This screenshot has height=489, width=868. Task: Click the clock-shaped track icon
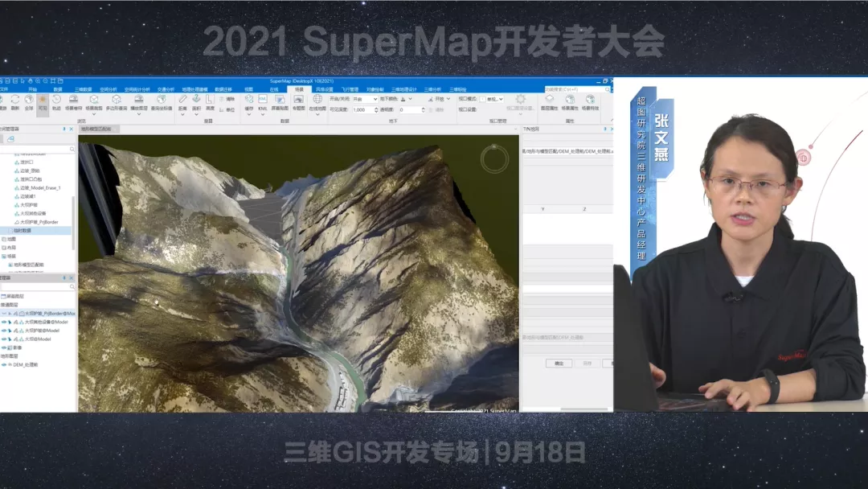pyautogui.click(x=56, y=99)
